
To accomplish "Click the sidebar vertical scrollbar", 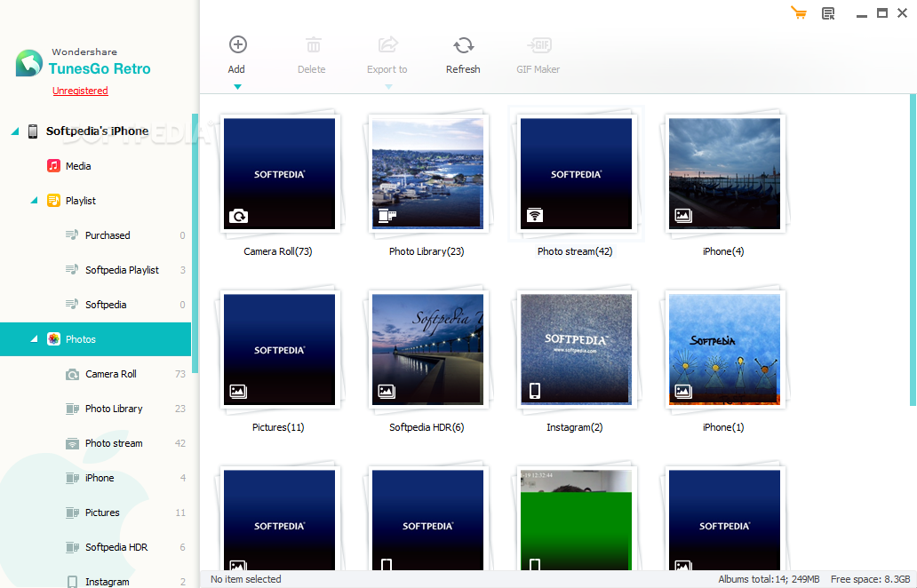I will click(195, 242).
